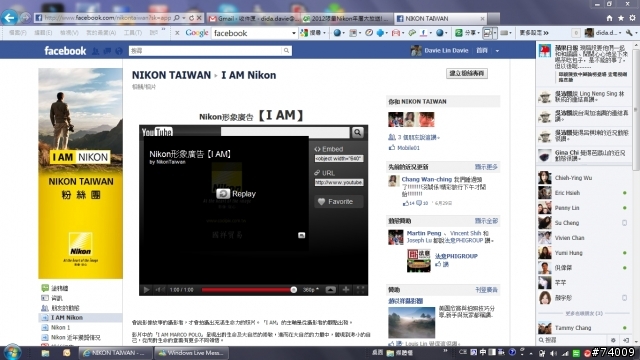Click the YouTube player search button
The height and width of the screenshot is (360, 640).
point(358,132)
